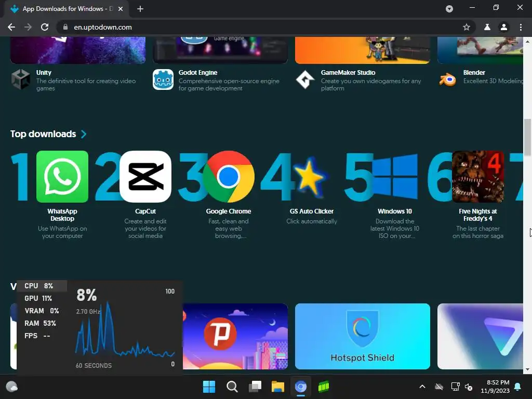Open the Windows 10 logo icon
Image resolution: width=532 pixels, height=399 pixels.
click(x=395, y=177)
